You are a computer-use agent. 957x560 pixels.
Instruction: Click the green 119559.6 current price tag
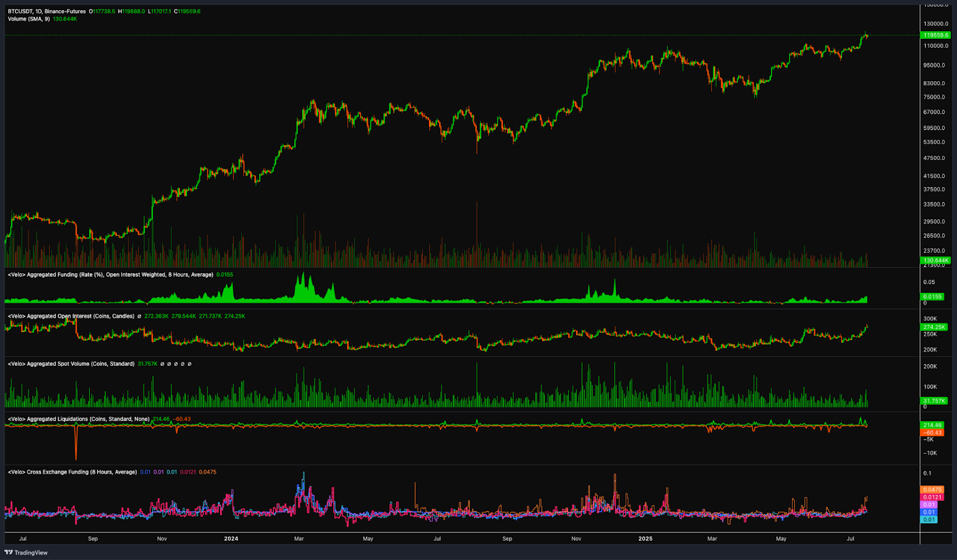tap(935, 35)
